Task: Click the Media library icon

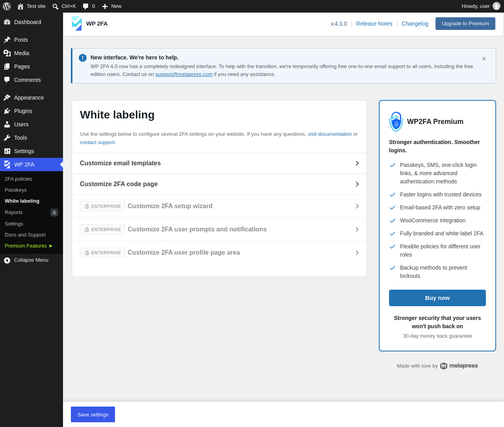Action: tap(7, 53)
